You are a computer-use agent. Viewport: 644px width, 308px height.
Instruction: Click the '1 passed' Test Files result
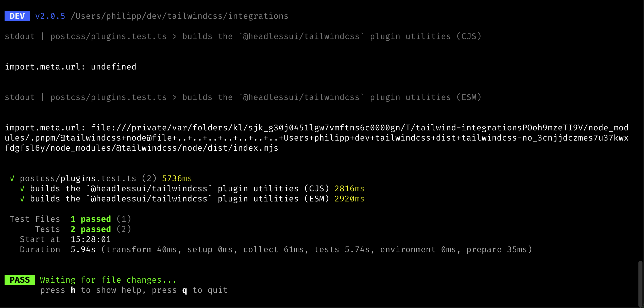(91, 219)
